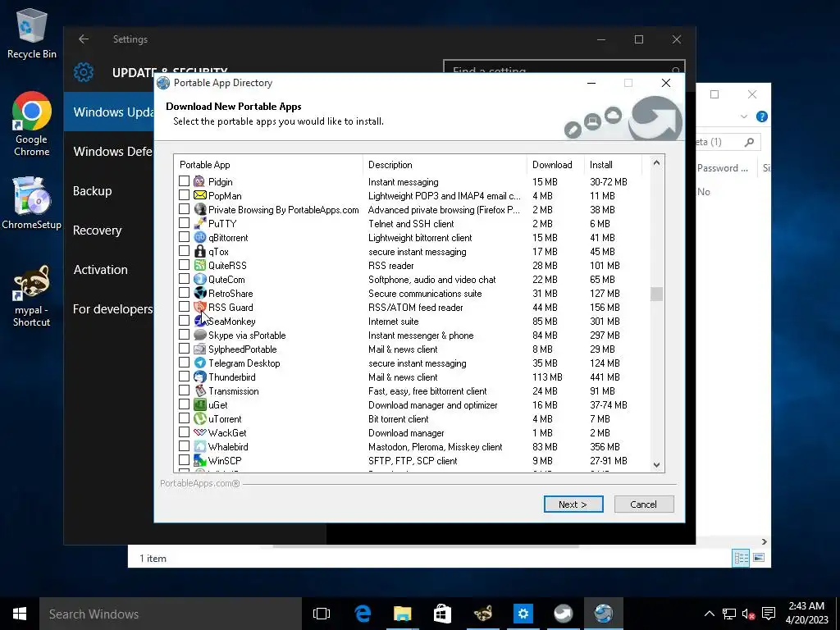Viewport: 840px width, 630px height.
Task: Open the Store taskbar icon
Action: point(442,614)
